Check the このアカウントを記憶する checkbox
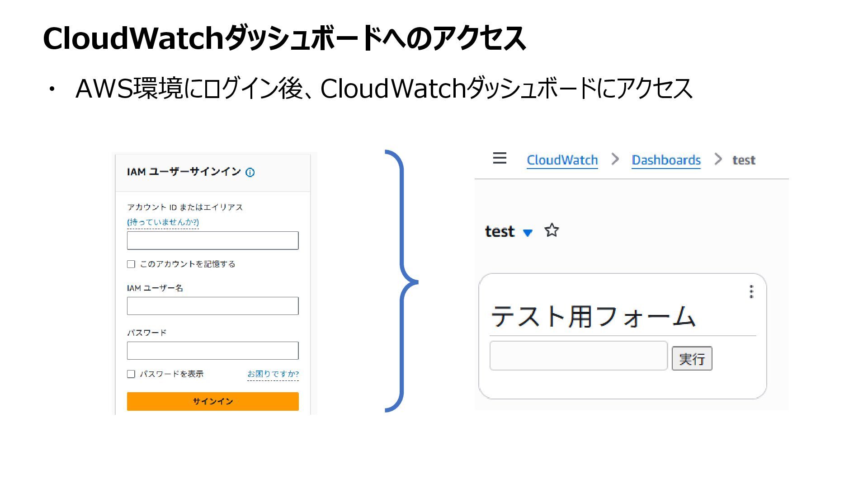 click(131, 264)
